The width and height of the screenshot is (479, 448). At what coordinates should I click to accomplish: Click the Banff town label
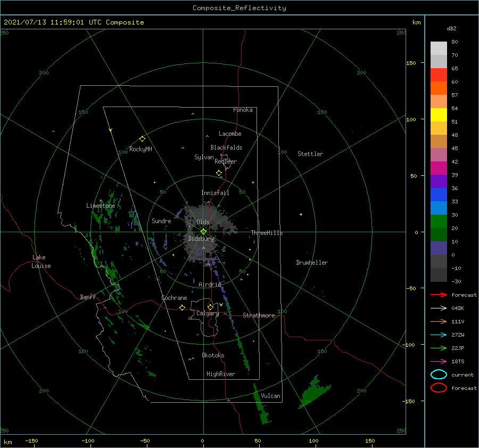[88, 297]
